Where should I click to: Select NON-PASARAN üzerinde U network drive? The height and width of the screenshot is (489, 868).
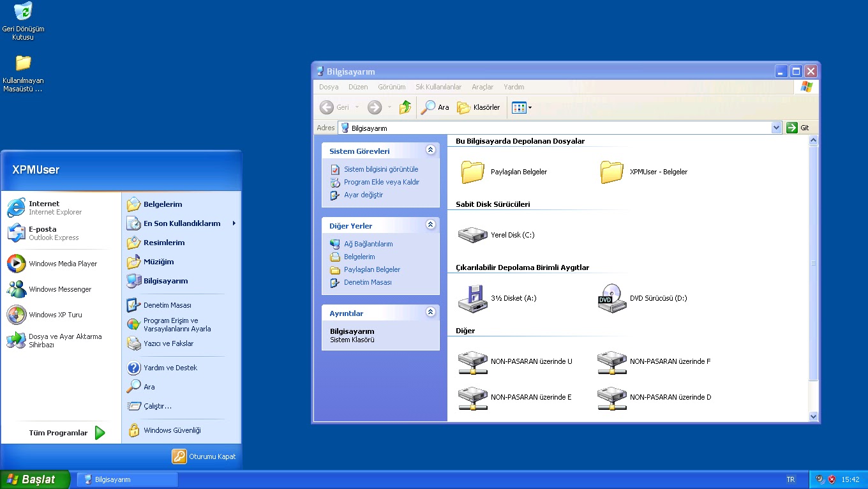(x=472, y=362)
